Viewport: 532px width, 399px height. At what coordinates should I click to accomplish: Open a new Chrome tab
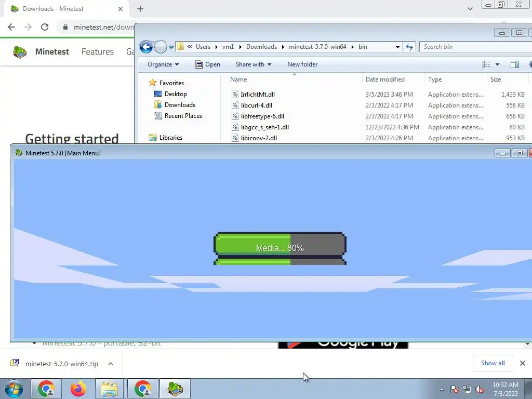pos(140,9)
